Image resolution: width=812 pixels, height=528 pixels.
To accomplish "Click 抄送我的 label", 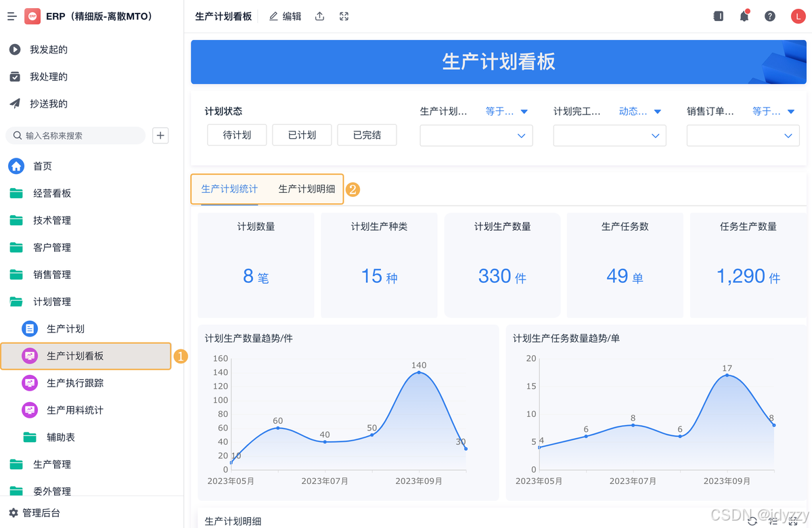I will (49, 104).
